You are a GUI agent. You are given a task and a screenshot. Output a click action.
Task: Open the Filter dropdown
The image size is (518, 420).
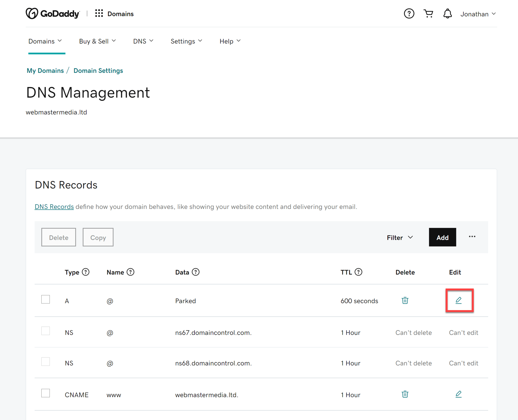[400, 238]
